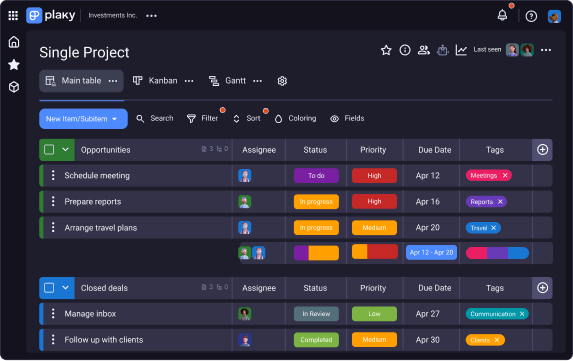The width and height of the screenshot is (573, 361).
Task: Click High priority of Schedule meeting
Action: 374,176
